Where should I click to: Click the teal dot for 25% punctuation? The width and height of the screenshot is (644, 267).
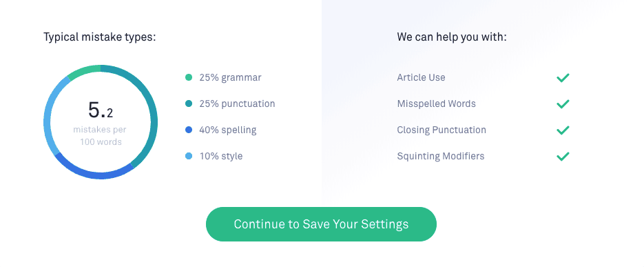pos(189,103)
